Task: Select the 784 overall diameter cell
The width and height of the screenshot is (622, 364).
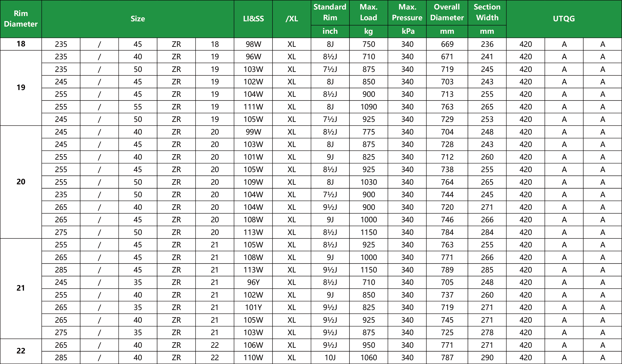Action: (x=447, y=232)
